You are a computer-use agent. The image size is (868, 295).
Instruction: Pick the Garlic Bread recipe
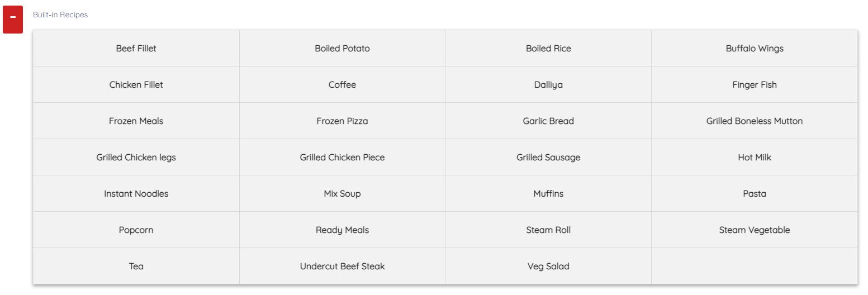[x=548, y=121]
